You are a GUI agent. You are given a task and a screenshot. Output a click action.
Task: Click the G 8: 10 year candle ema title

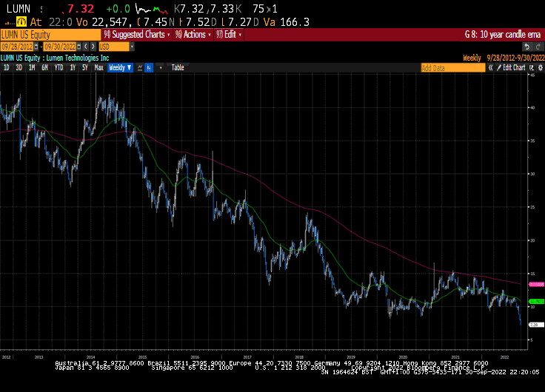click(x=503, y=35)
